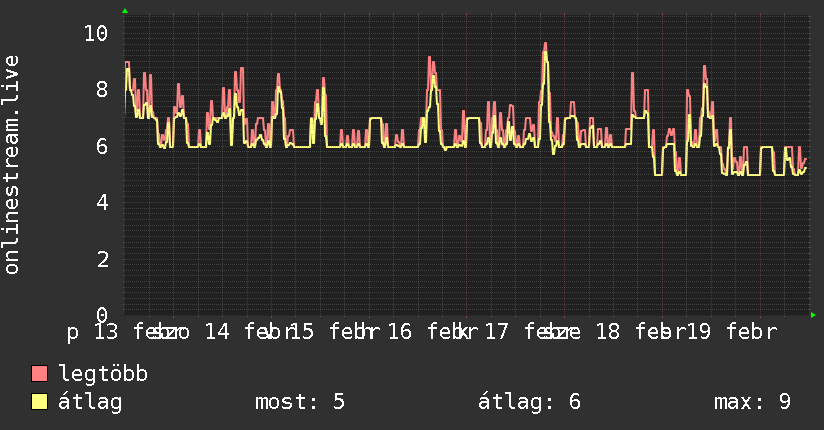Viewport: 824px width, 430px height.
Task: Click the 'max: 9' statistic
Action: point(753,402)
